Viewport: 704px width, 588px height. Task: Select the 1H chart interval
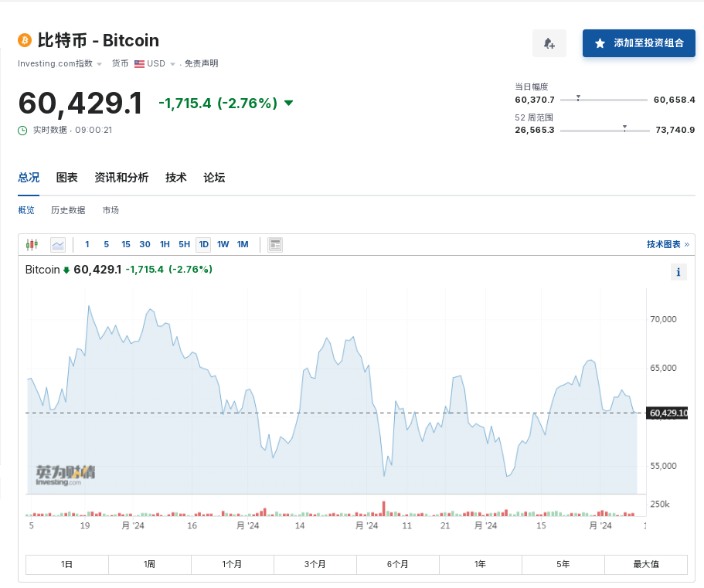click(164, 244)
